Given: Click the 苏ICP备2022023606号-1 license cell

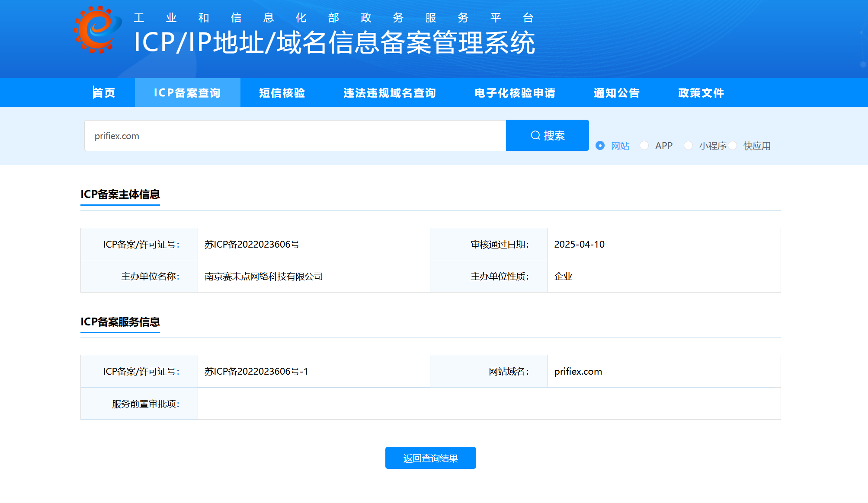Looking at the screenshot, I should click(256, 372).
